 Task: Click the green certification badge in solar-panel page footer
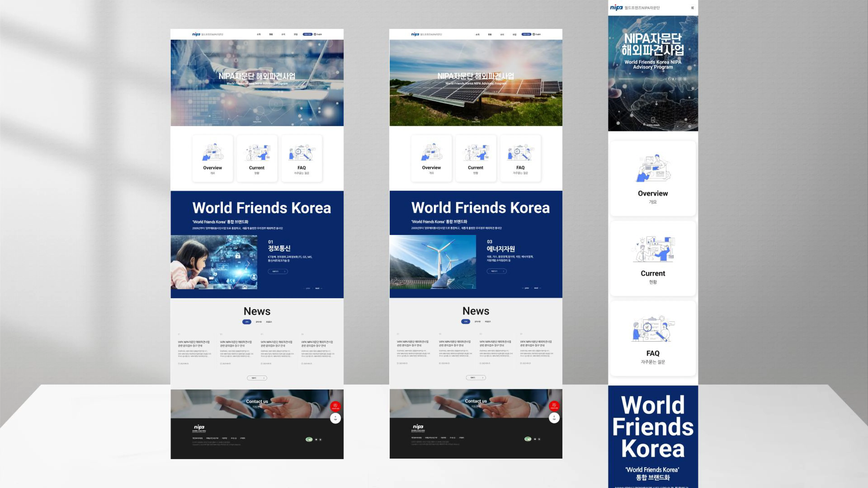click(528, 439)
